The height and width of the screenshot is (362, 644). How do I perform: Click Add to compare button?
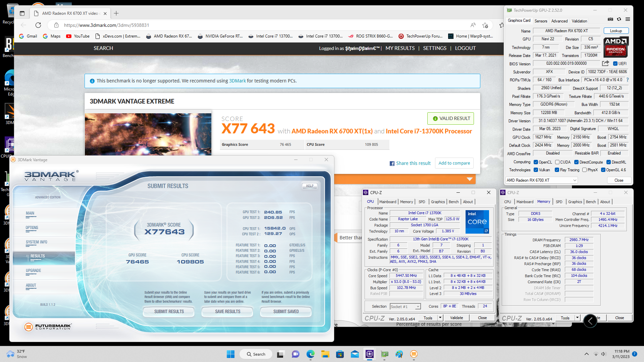(454, 163)
